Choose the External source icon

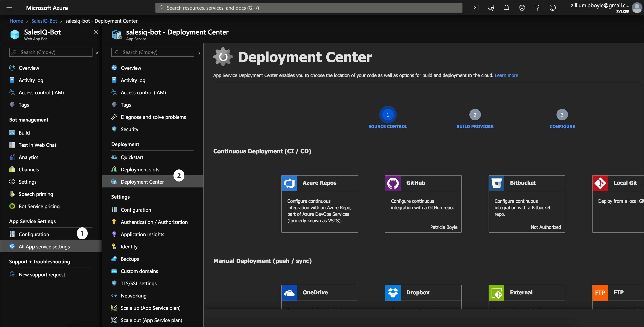[x=496, y=293]
